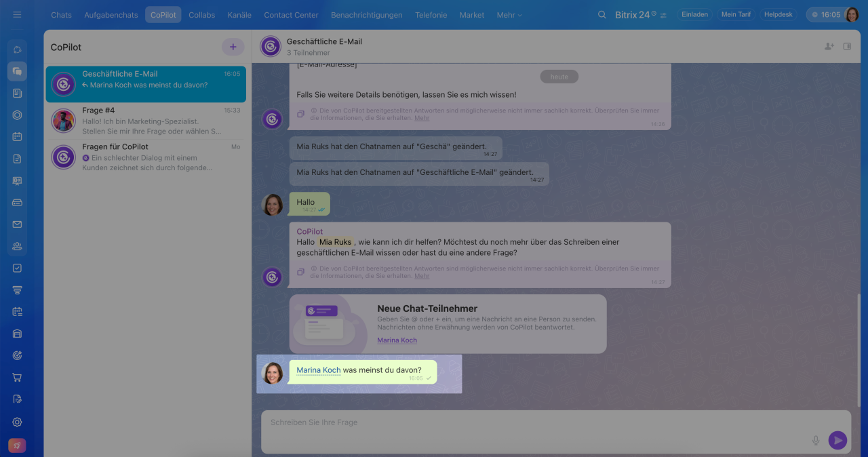The width and height of the screenshot is (868, 457).
Task: Open the online store cart icon in the sidebar
Action: pyautogui.click(x=17, y=378)
